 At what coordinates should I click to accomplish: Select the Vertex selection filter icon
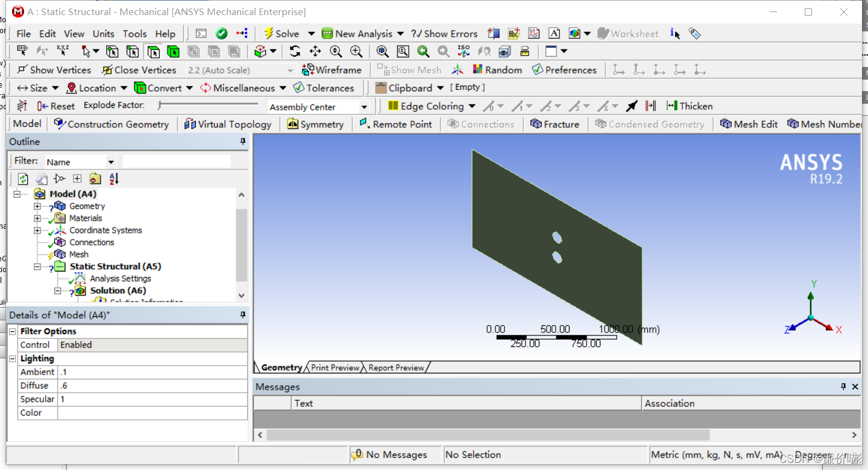click(x=112, y=52)
